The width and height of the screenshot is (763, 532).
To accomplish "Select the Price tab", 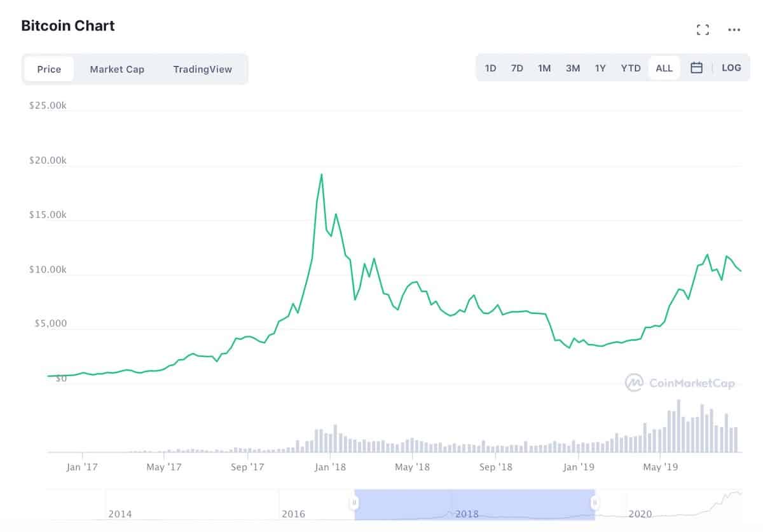I will (x=49, y=69).
